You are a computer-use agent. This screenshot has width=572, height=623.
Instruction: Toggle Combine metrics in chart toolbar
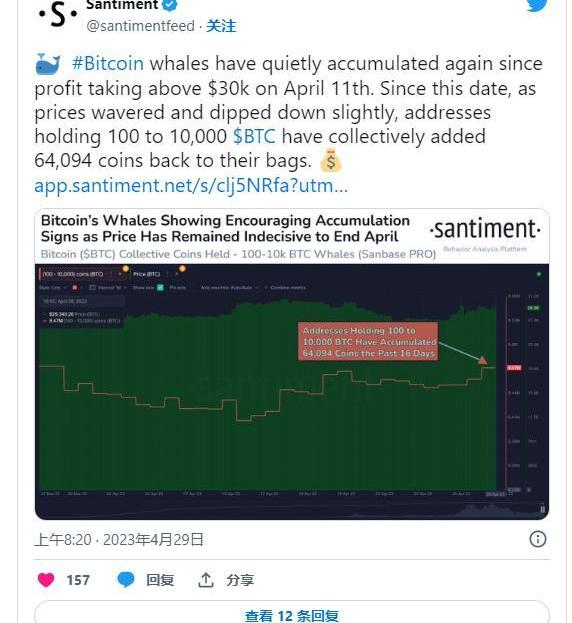(x=286, y=287)
